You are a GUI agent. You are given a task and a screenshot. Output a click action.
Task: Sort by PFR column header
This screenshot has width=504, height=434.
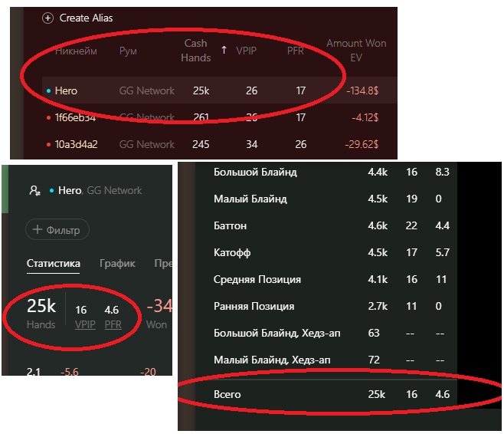(296, 51)
